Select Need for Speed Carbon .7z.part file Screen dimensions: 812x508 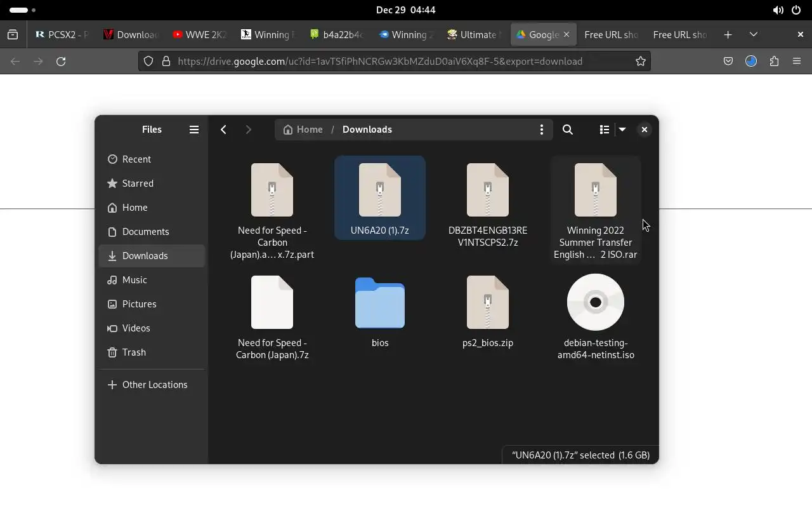[x=272, y=210]
